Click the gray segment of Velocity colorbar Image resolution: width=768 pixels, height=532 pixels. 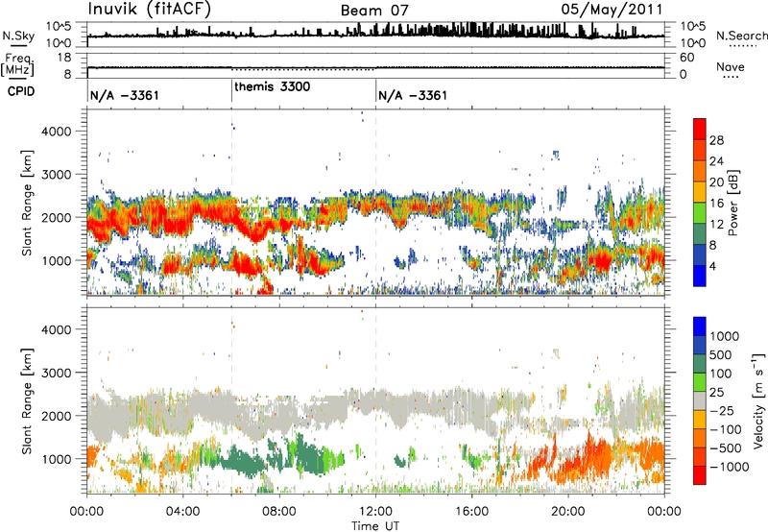[700, 401]
